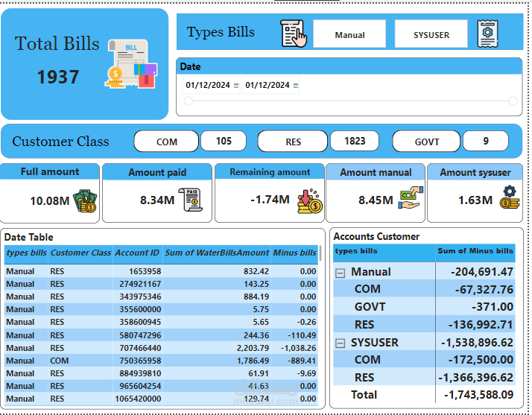Click the gear receipt icon beside SYSUSER
This screenshot has height=415, width=532.
pyautogui.click(x=487, y=34)
